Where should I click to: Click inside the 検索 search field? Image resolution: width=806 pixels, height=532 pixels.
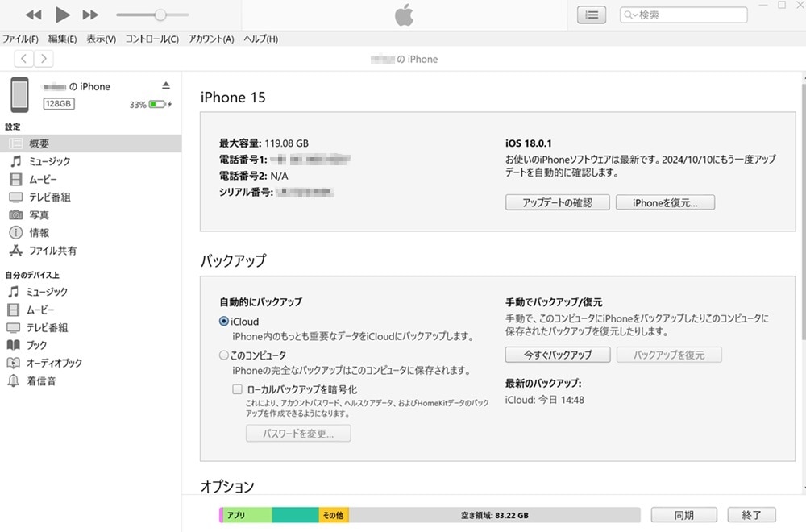click(x=689, y=15)
